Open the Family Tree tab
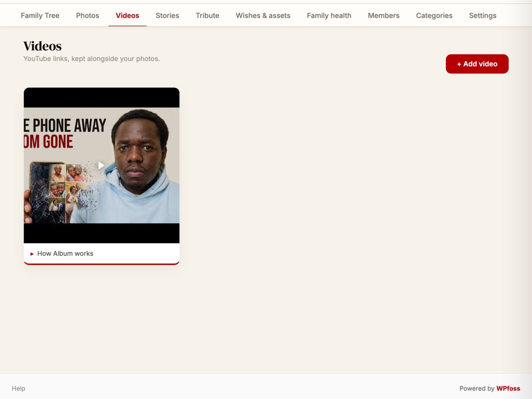Screen dimensions: 532x399 (40, 15)
